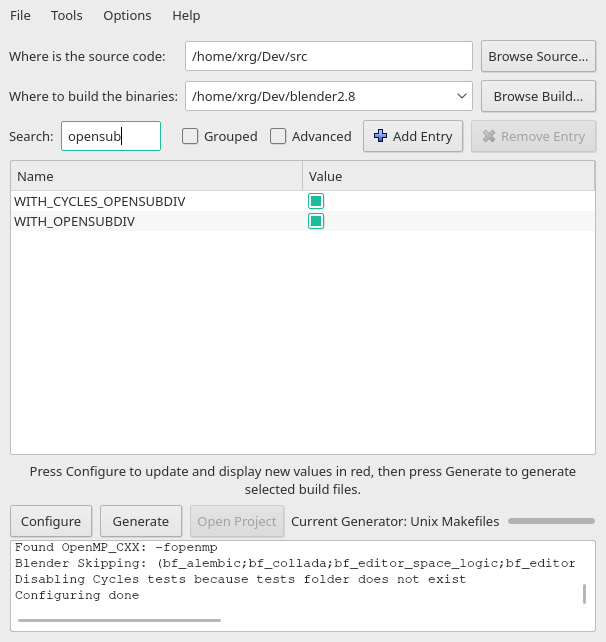This screenshot has width=606, height=642.
Task: Open the Options menu
Action: pos(127,16)
